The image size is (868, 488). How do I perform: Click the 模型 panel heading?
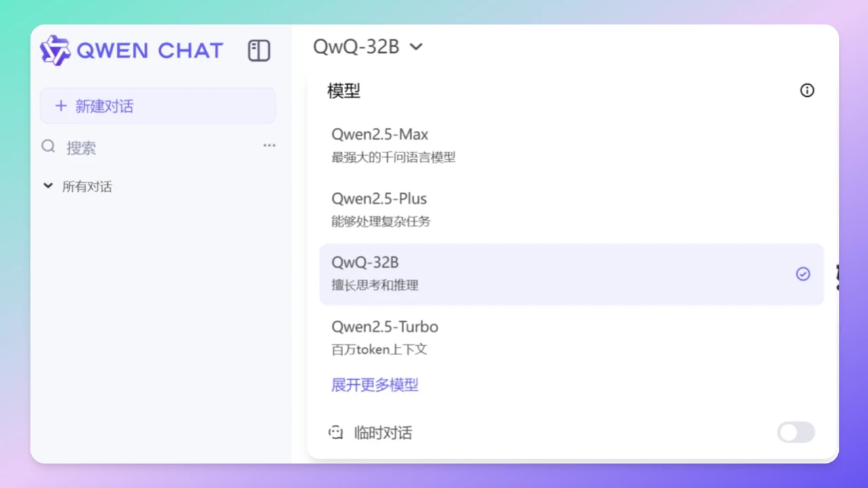point(344,91)
